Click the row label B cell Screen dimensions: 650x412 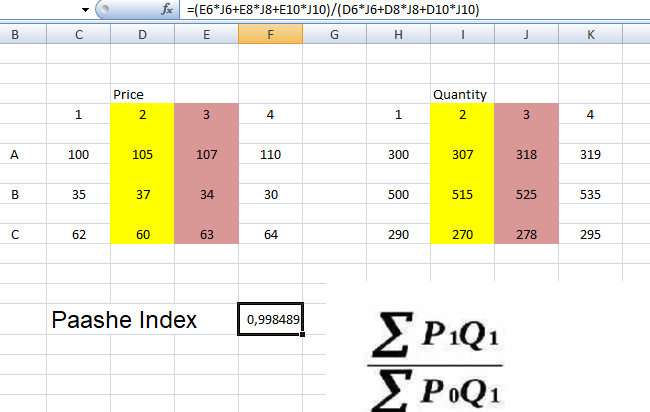[15, 194]
